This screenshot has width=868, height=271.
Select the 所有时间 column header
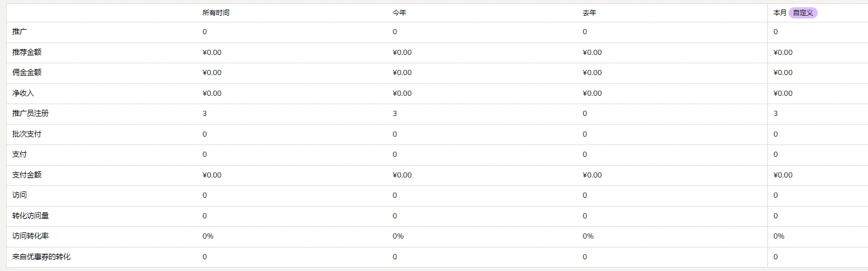click(216, 13)
